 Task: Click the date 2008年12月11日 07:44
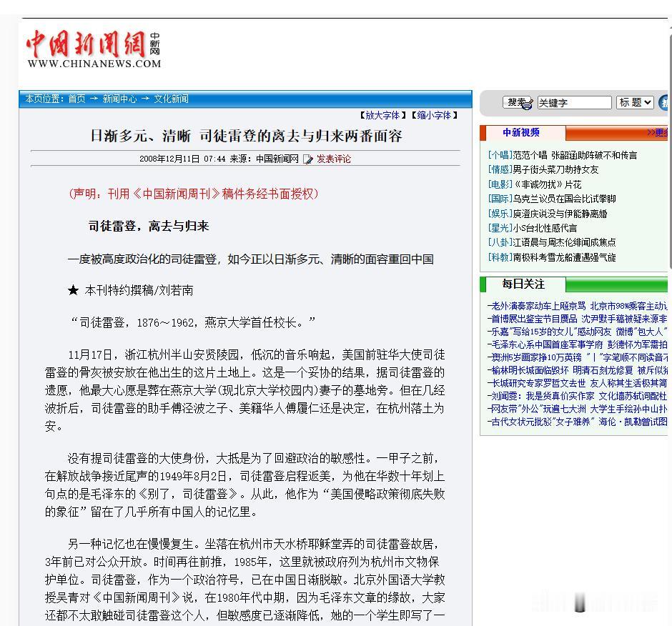point(182,159)
